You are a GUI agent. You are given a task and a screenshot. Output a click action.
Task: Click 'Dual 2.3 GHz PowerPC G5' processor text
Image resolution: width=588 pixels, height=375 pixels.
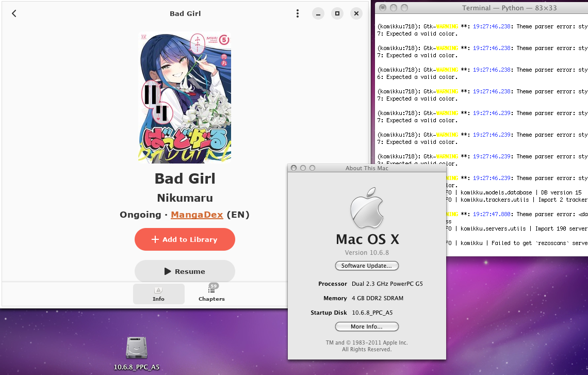(387, 284)
